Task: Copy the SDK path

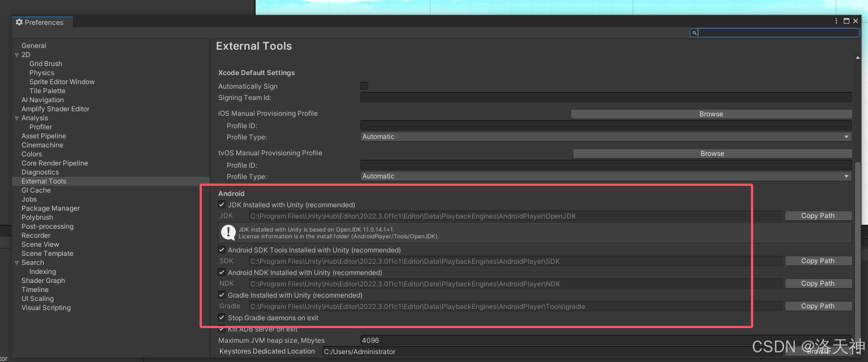Action: pos(818,261)
